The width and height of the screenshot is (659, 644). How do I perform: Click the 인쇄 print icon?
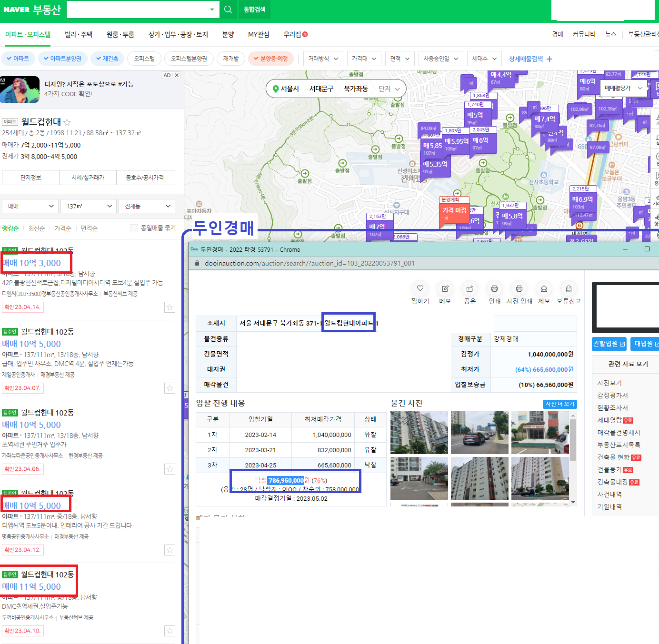click(x=495, y=288)
